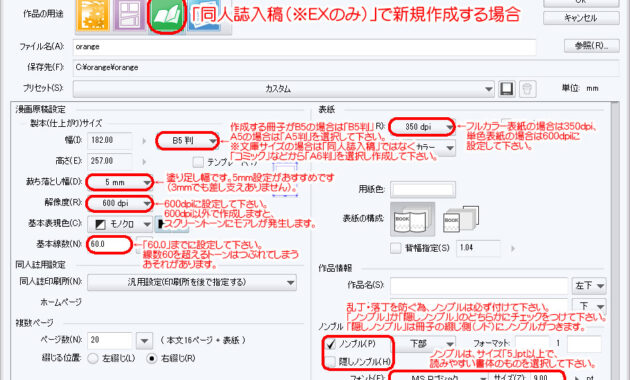Toggle the 隠しノンブル(H) checkbox
The width and height of the screenshot is (630, 380).
tap(331, 362)
